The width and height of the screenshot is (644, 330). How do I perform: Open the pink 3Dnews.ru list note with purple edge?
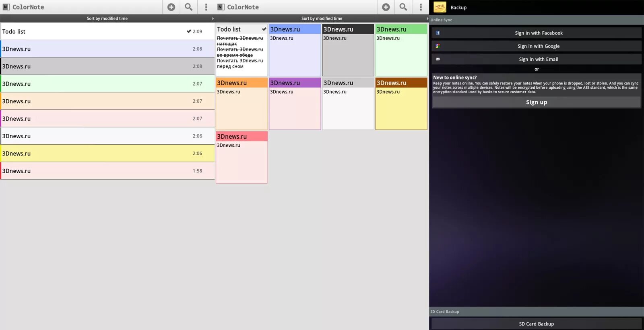tap(107, 119)
